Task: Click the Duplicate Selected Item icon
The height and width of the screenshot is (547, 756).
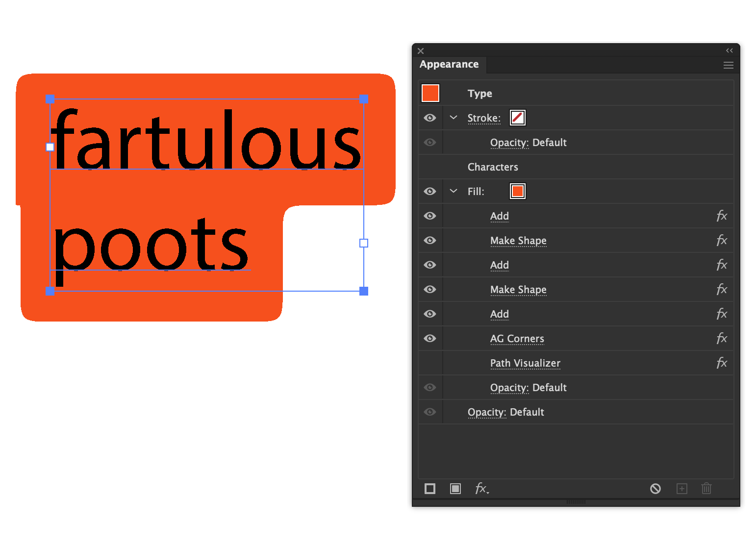Action: [x=682, y=489]
